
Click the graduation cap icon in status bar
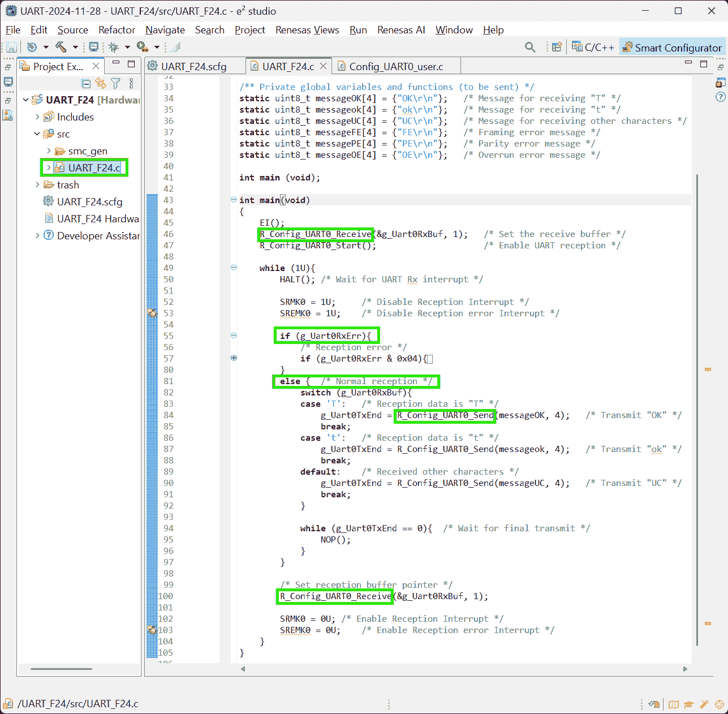(688, 704)
